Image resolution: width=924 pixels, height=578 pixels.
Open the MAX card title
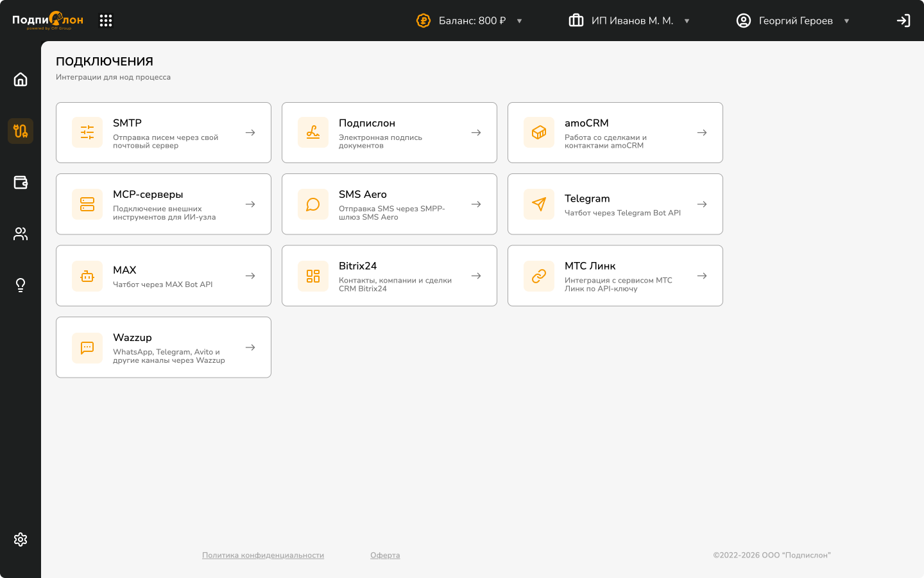coord(124,270)
